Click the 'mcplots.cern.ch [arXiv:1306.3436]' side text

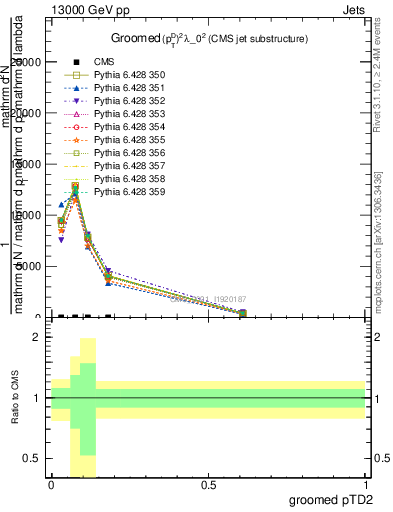[378, 243]
